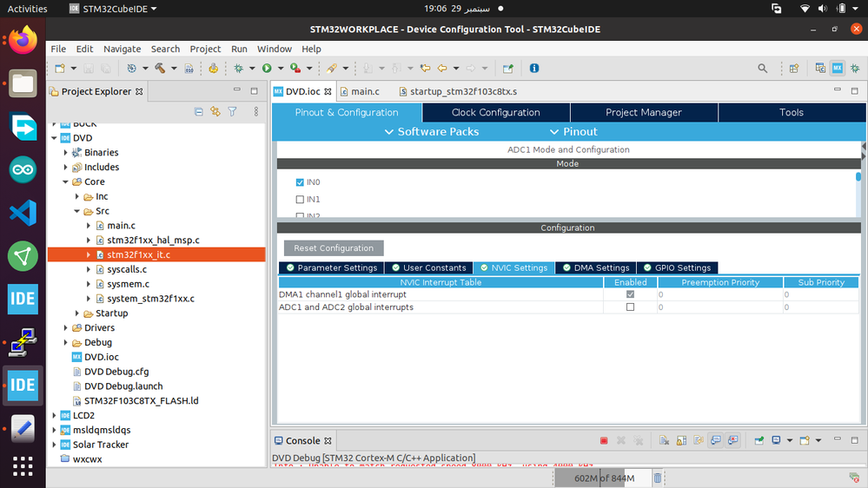Click the Scroll Lock icon in Console
This screenshot has width=868, height=488.
pyautogui.click(x=681, y=440)
